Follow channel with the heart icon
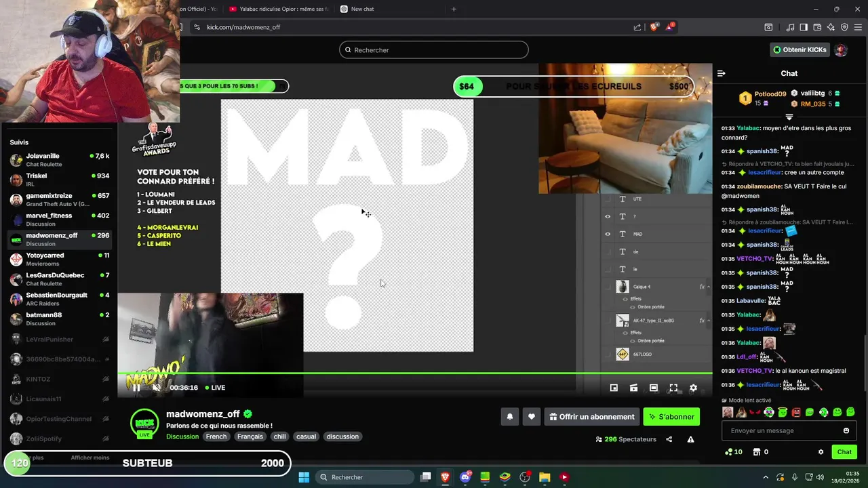Screen dimensions: 868x488 tap(532, 417)
